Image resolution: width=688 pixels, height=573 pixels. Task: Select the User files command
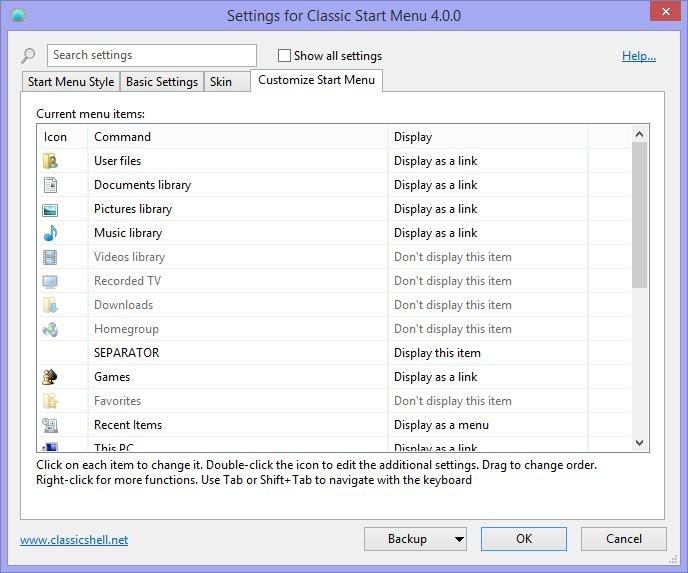coord(118,161)
